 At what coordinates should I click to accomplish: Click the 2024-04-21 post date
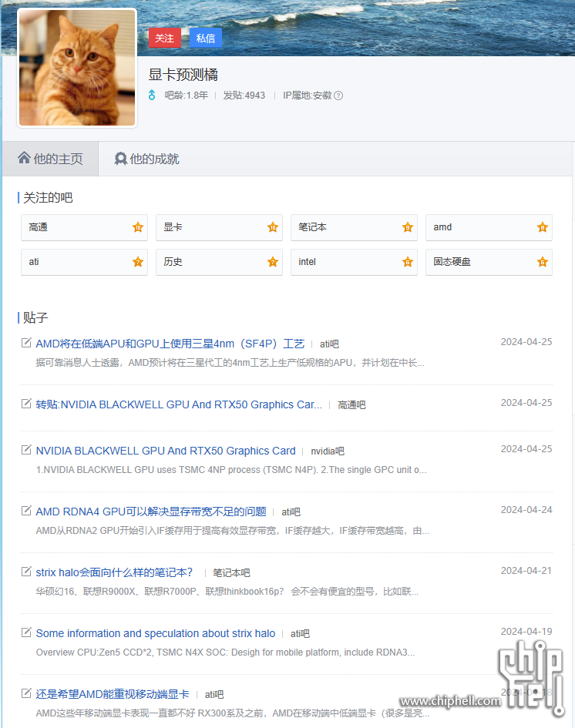pos(526,571)
